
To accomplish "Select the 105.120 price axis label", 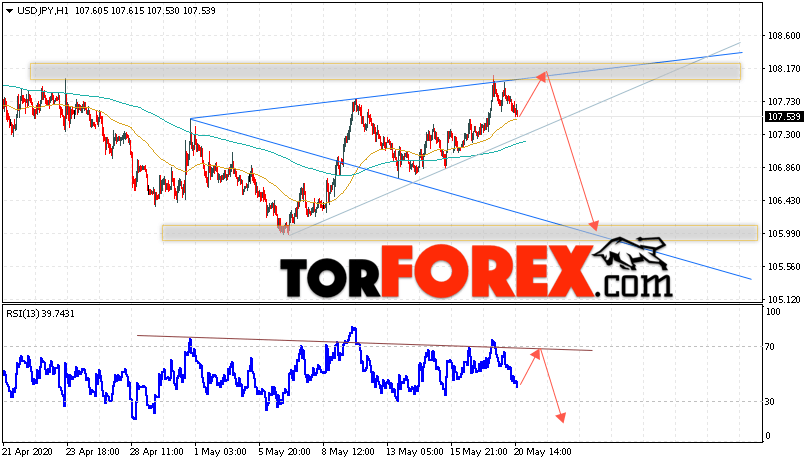I will (784, 300).
